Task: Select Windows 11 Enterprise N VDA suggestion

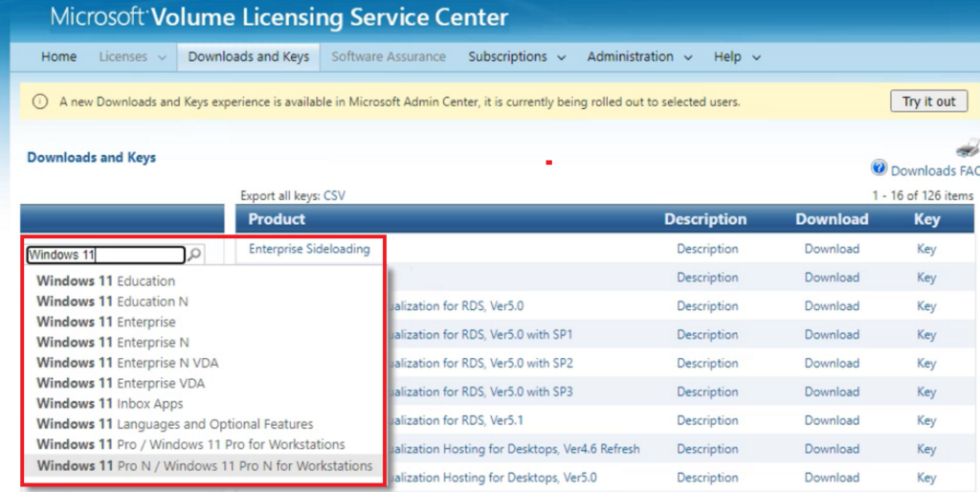Action: pyautogui.click(x=127, y=363)
